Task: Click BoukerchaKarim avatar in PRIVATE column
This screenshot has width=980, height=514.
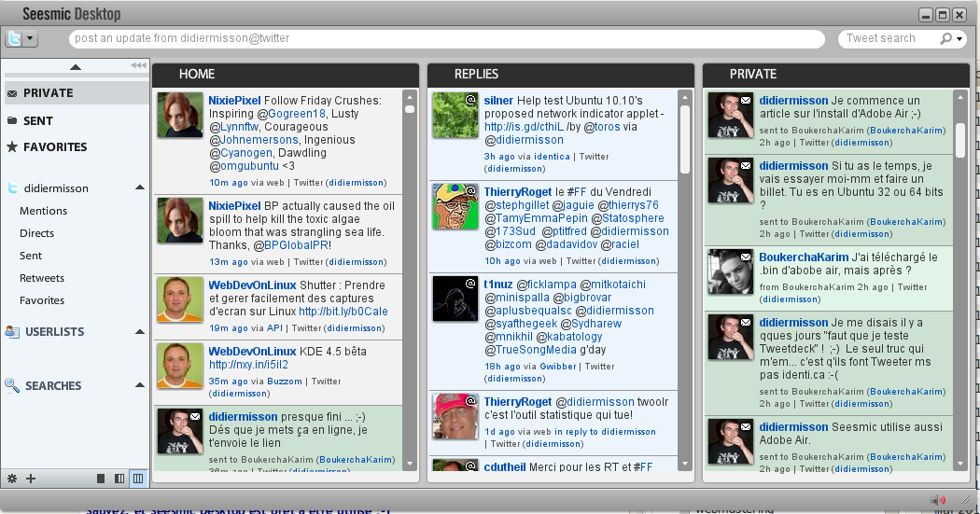Action: pyautogui.click(x=730, y=271)
